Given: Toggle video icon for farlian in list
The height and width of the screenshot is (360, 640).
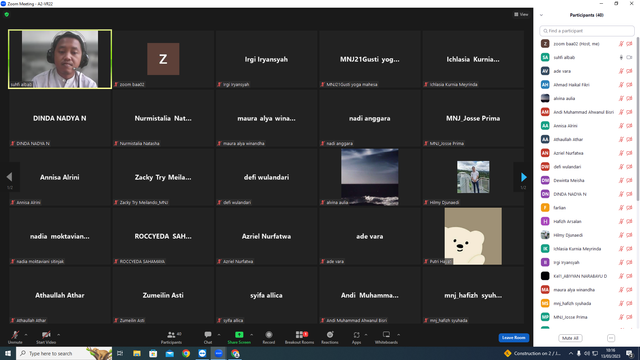Looking at the screenshot, I should coord(629,208).
